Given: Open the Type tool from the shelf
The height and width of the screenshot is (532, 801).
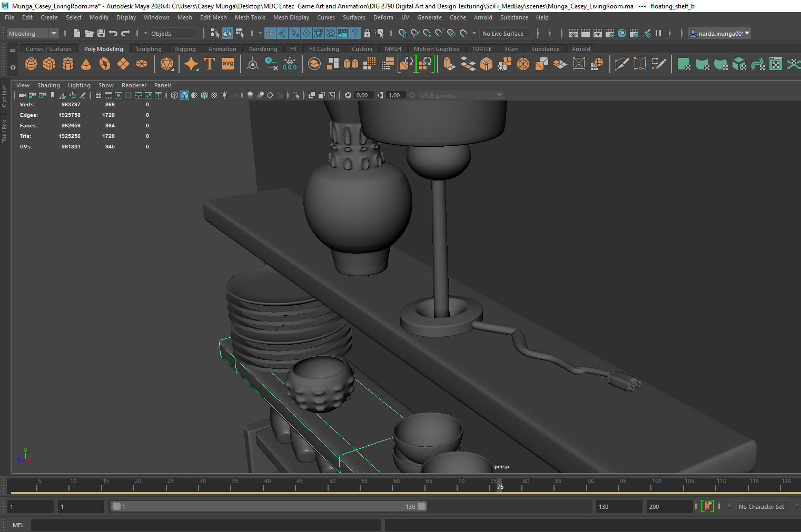Looking at the screenshot, I should pyautogui.click(x=209, y=64).
